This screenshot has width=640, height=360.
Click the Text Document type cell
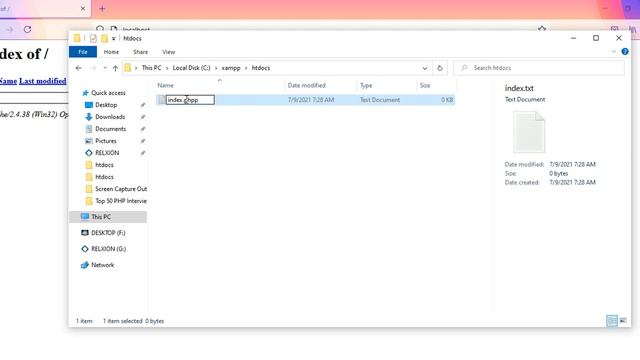(x=380, y=100)
